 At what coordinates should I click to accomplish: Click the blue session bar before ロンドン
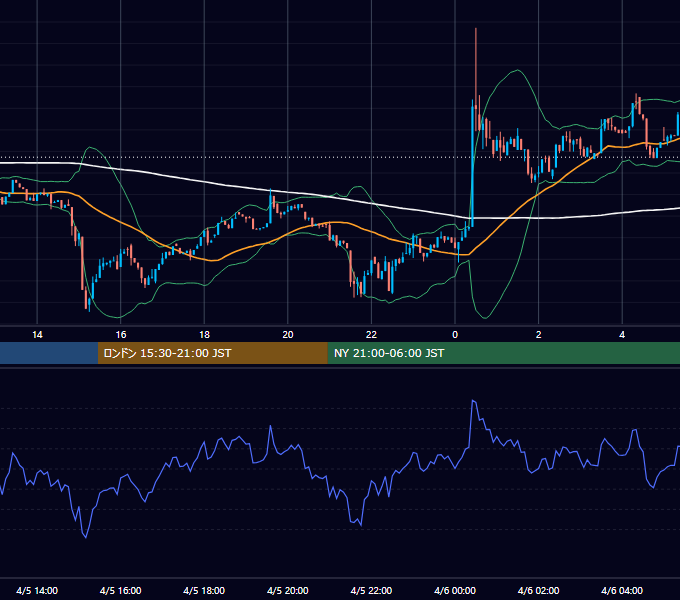[49, 353]
